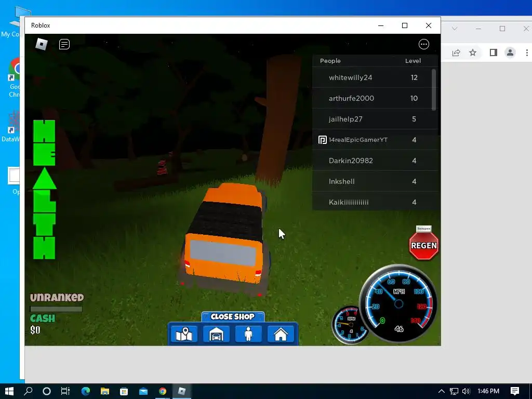This screenshot has height=399, width=532.
Task: Click the CLOSE SHOP button
Action: click(233, 316)
